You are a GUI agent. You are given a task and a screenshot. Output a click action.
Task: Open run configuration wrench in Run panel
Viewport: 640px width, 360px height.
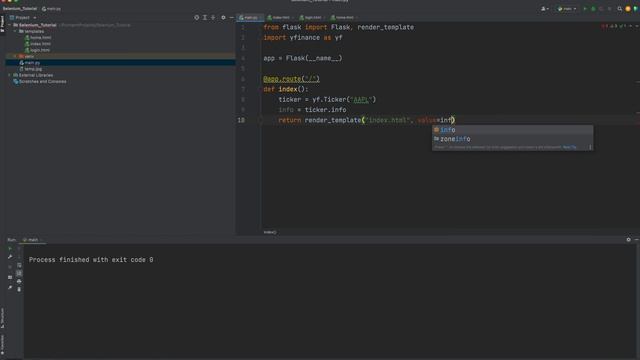pyautogui.click(x=10, y=257)
